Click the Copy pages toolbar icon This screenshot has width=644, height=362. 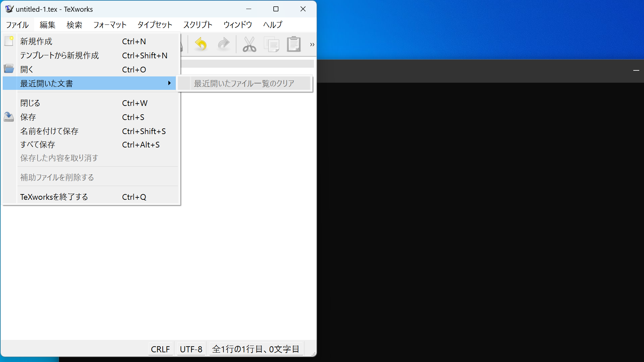272,44
